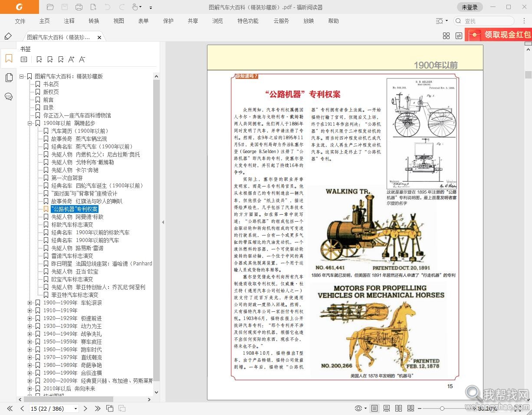Open the 转换 ribbon tab
The height and width of the screenshot is (415, 532).
[x=94, y=21]
